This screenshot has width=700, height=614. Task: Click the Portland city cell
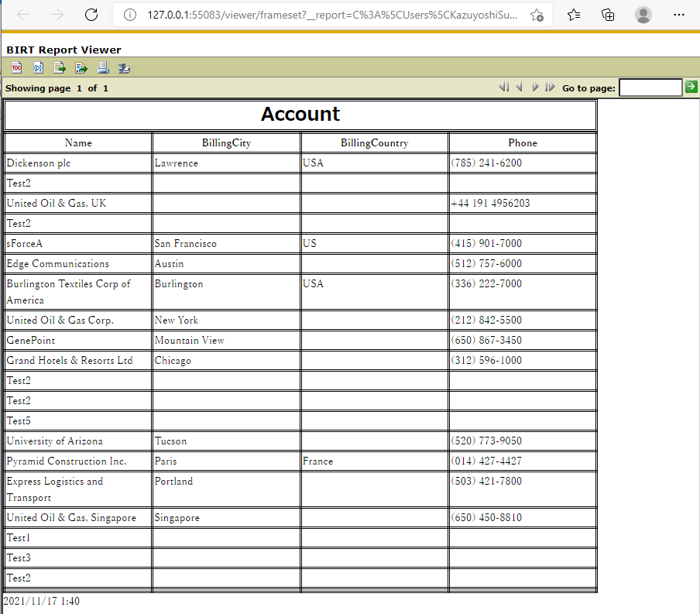pos(226,489)
